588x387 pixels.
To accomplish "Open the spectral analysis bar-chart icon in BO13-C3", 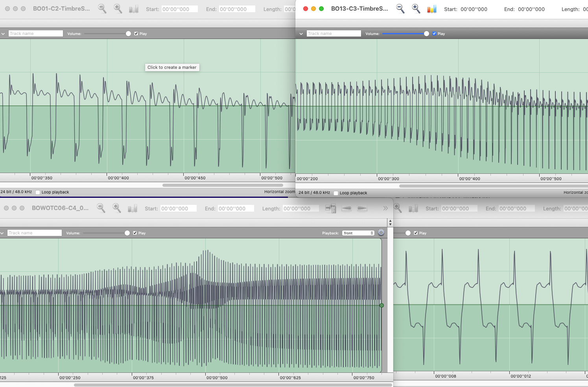I will click(431, 8).
